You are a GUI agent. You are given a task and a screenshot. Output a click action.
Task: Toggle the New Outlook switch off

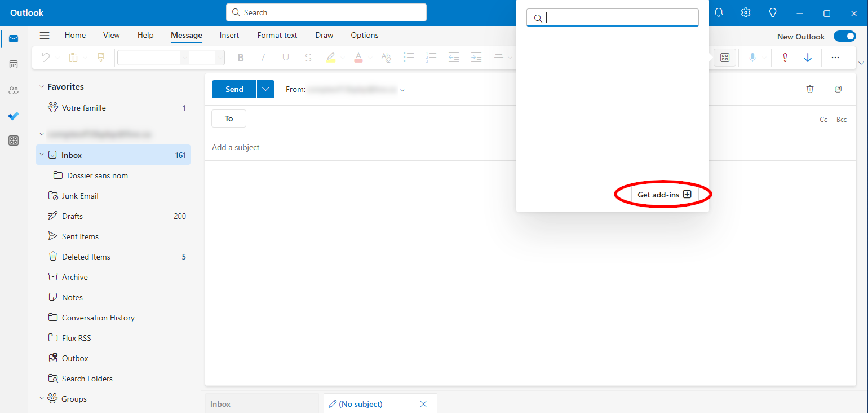(x=844, y=37)
